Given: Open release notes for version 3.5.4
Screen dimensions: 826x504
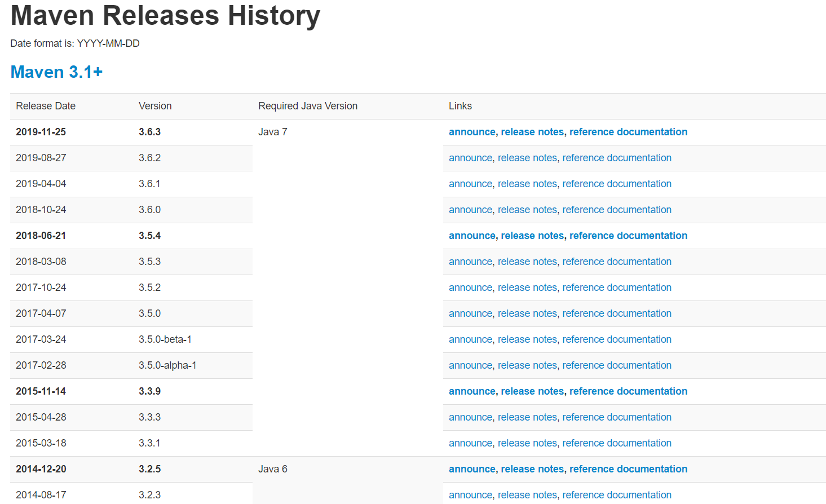Looking at the screenshot, I should pos(532,236).
